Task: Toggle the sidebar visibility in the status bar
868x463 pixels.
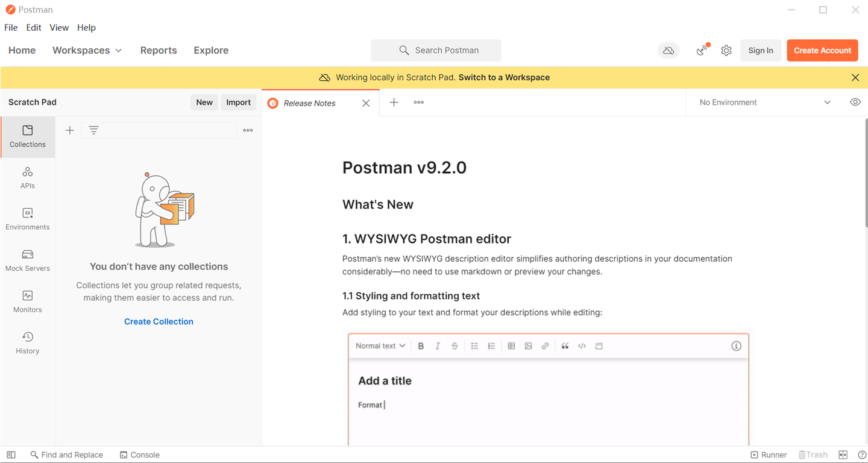Action: click(x=11, y=455)
